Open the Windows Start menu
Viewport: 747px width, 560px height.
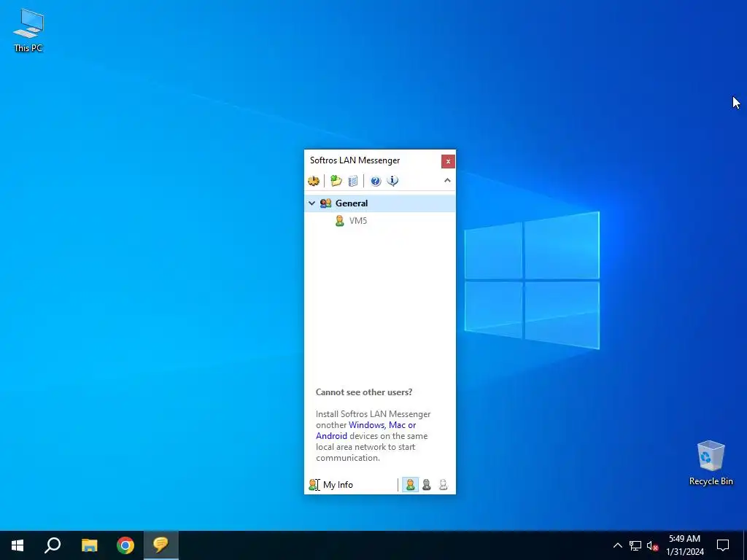point(18,545)
